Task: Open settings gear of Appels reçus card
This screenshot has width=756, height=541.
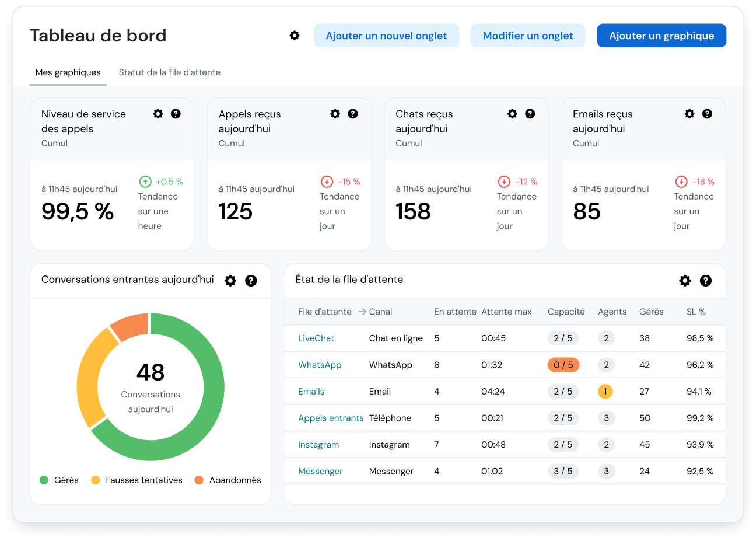Action: 335,114
